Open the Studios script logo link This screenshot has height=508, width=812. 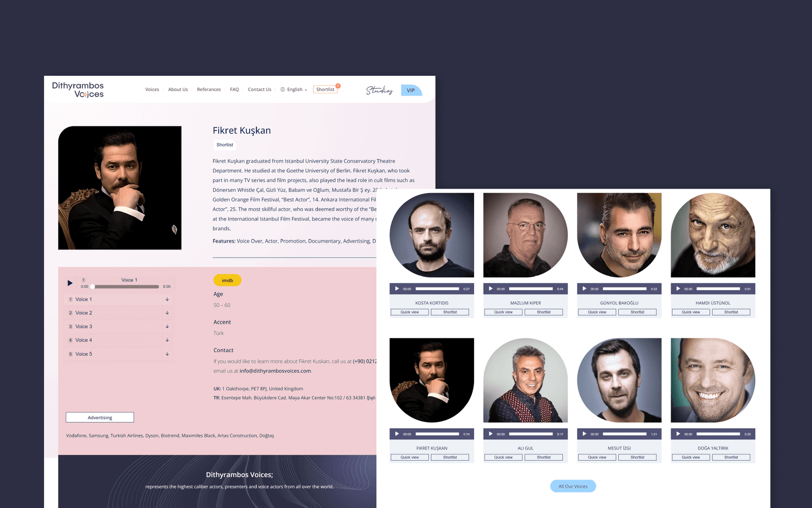380,90
